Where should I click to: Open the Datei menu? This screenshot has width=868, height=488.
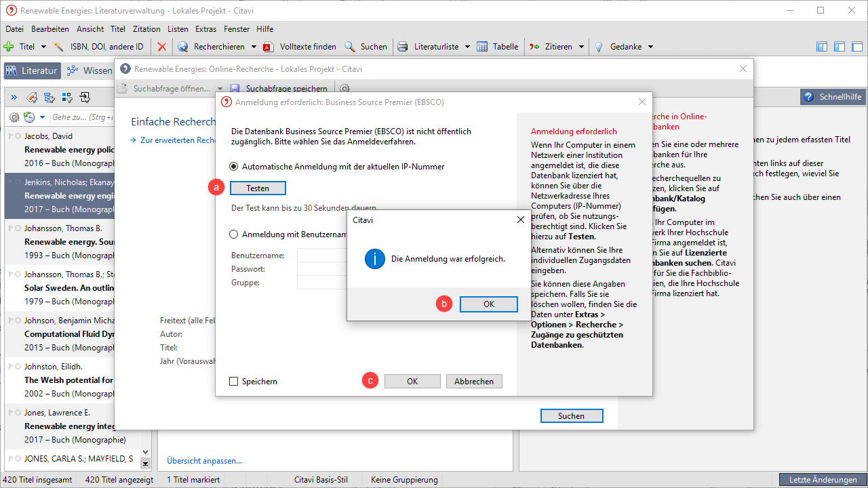pos(14,29)
